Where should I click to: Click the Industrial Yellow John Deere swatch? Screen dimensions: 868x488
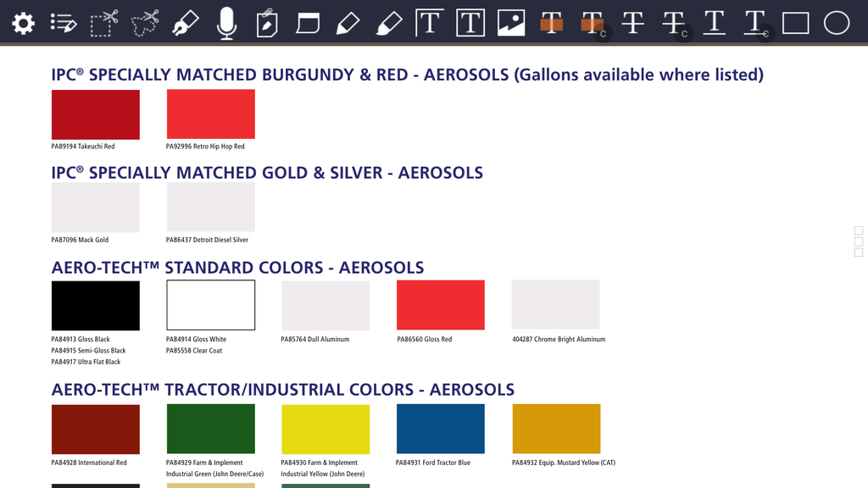(x=325, y=430)
